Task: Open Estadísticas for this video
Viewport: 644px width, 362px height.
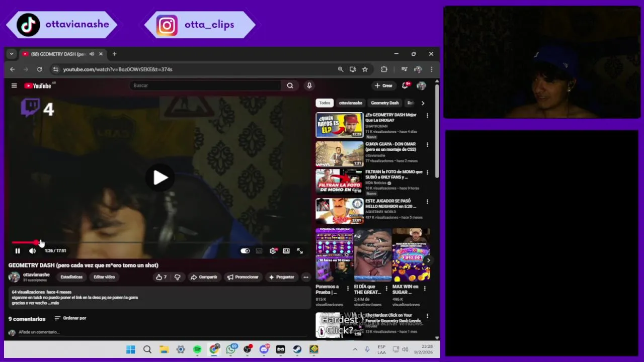Action: coord(71,277)
